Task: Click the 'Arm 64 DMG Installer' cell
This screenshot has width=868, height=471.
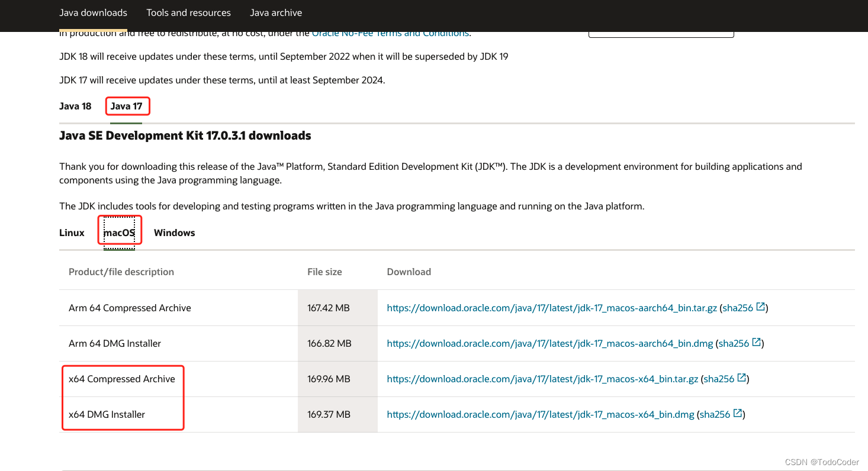Action: pos(179,344)
